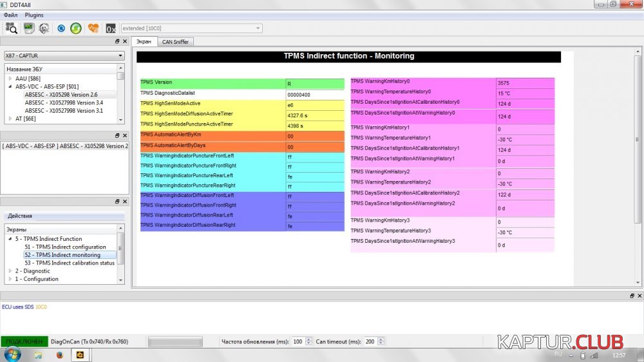The image size is (644, 362).
Task: Select ABSESC - X10527998 Version 3.4
Action: [64, 102]
